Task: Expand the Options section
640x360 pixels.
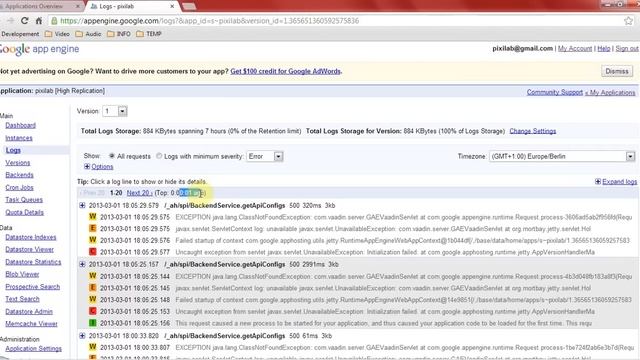Action: [98, 167]
